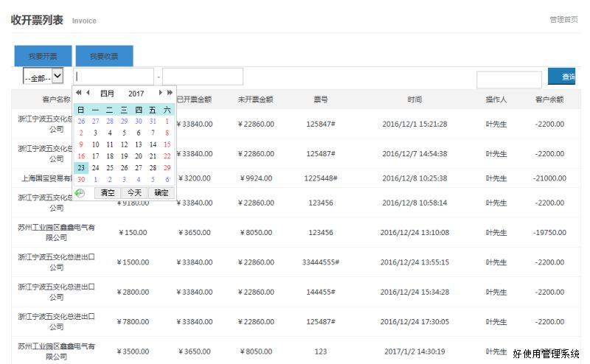Image resolution: width=590 pixels, height=364 pixels.
Task: Open the 我要开票 tab
Action: point(43,56)
